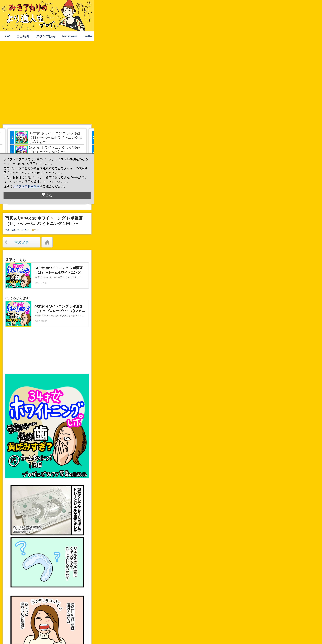
Task: Open the 自己紹介 menu item
Action: click(x=23, y=36)
